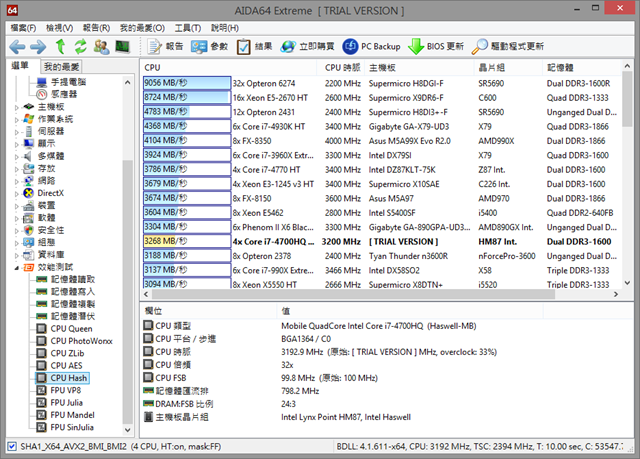Open the 檢視(V) menu

coord(60,28)
